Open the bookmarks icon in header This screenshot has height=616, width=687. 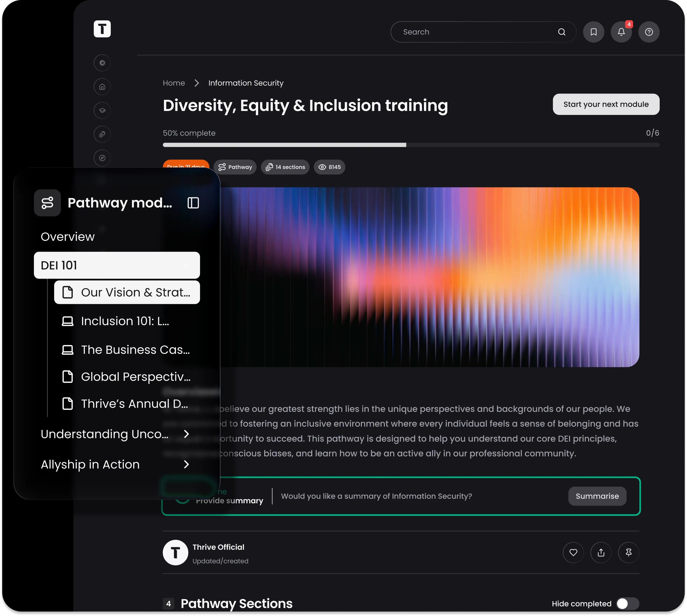(593, 32)
